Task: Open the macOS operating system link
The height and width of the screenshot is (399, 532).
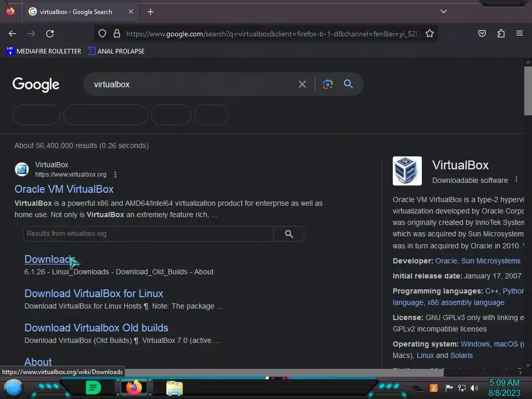Action: (506, 344)
